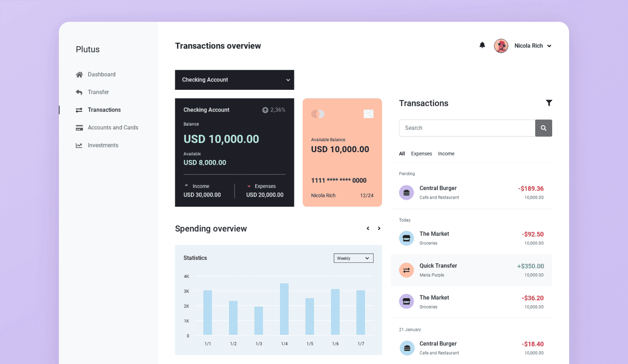The image size is (628, 364).
Task: Click the 1/5 bar in statistics chart
Action: pyautogui.click(x=310, y=316)
